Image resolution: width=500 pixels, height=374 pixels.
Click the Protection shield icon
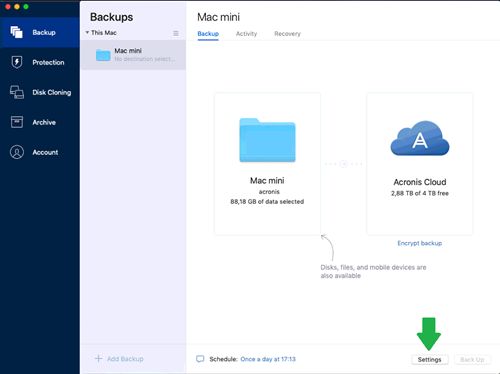coord(17,62)
